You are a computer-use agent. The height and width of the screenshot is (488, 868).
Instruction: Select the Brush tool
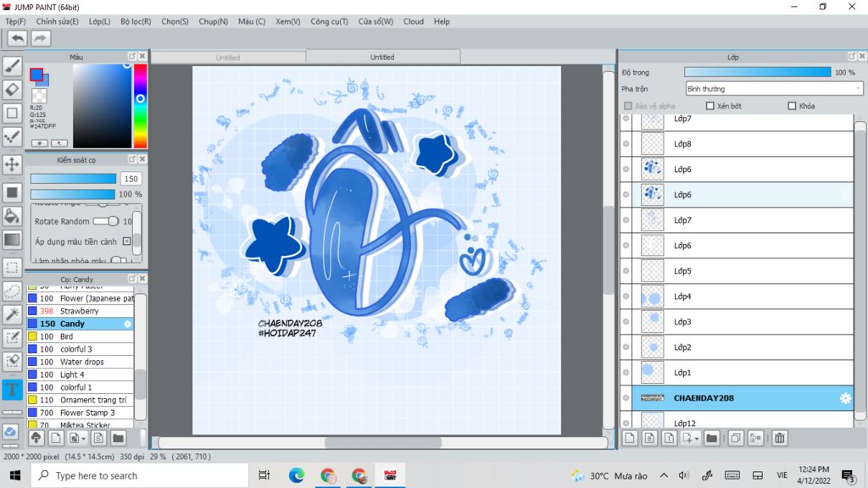coord(12,66)
